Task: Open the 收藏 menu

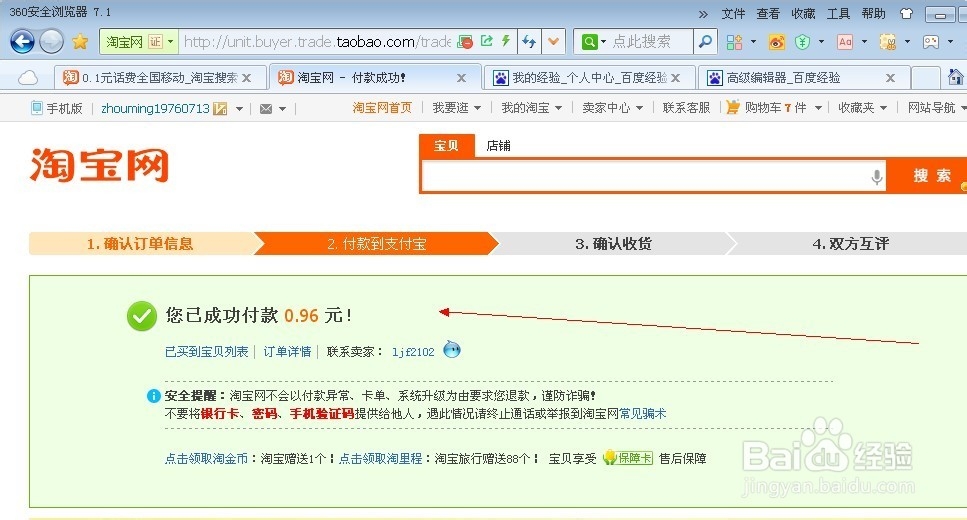Action: [804, 14]
